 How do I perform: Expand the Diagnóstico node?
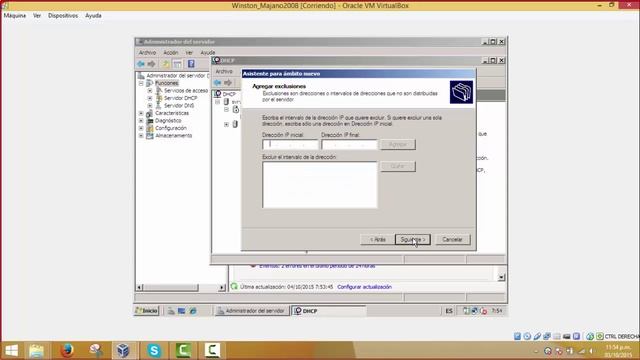tap(141, 120)
